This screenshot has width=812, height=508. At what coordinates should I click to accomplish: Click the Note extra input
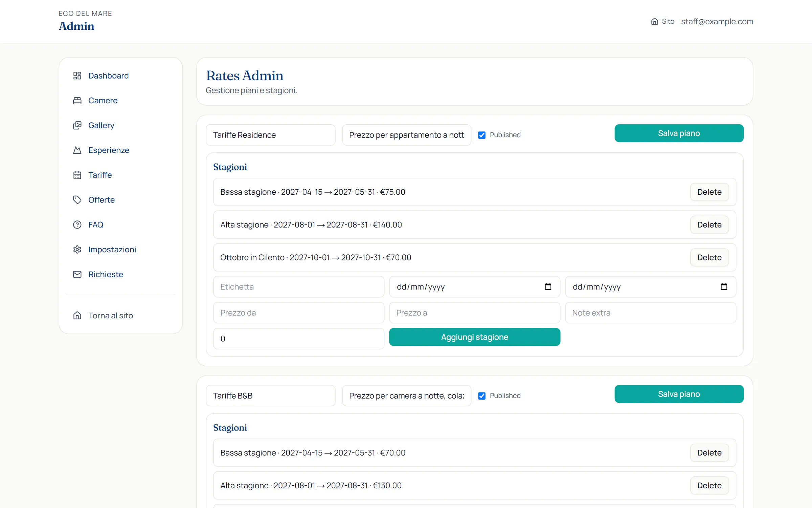click(x=650, y=313)
